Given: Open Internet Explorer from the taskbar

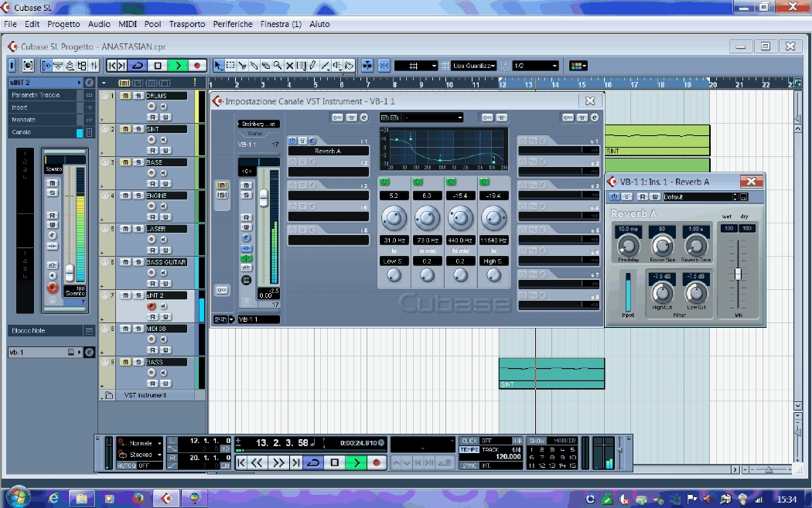Looking at the screenshot, I should [53, 499].
